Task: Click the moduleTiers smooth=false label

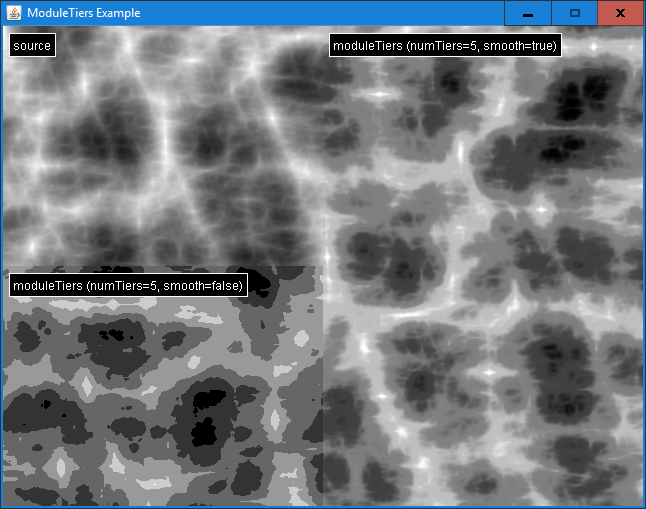Action: [x=127, y=286]
